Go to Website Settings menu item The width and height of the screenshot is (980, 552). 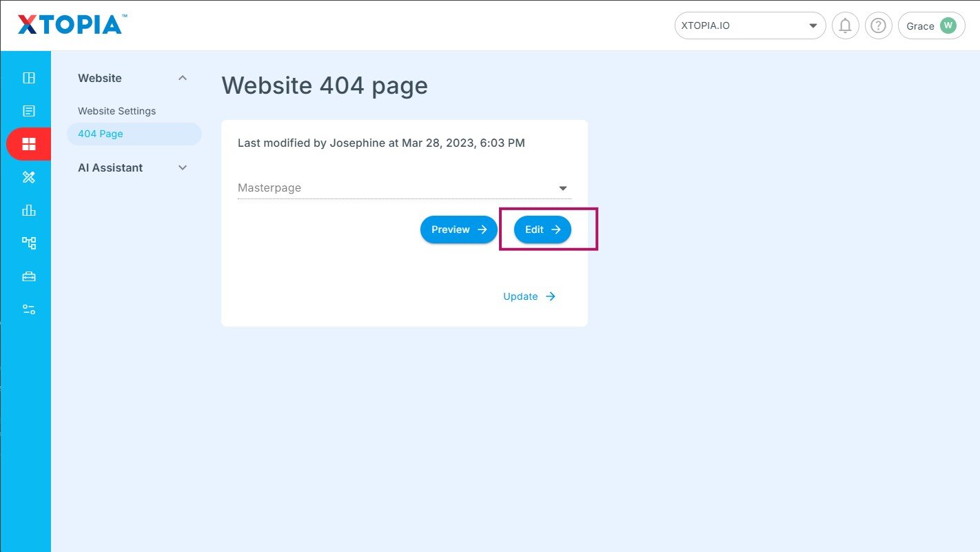pyautogui.click(x=117, y=111)
